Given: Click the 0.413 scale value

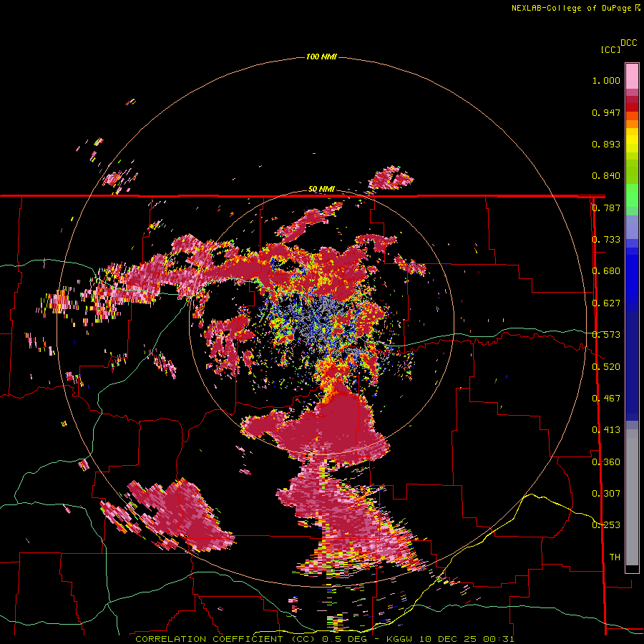Looking at the screenshot, I should coord(606,430).
